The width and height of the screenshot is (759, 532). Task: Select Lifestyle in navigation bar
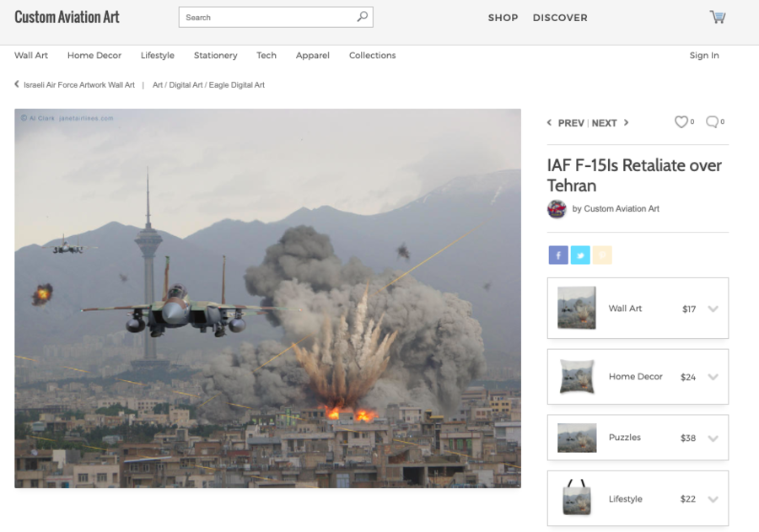[158, 55]
